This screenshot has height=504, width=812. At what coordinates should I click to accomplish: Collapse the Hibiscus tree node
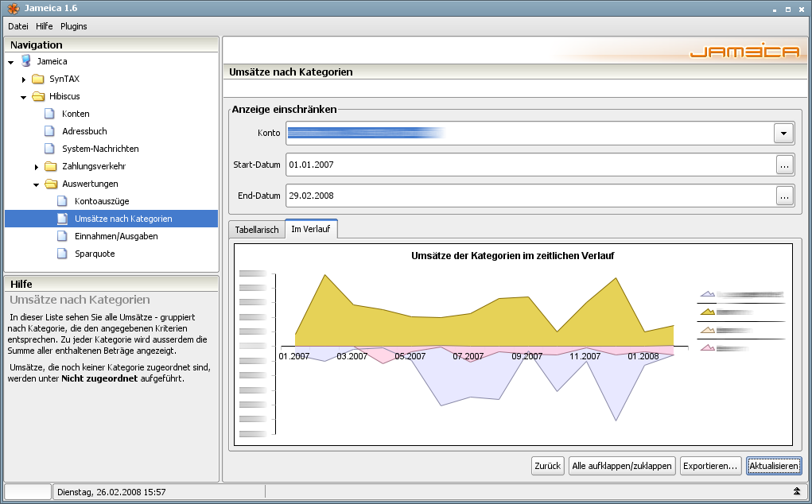point(23,97)
